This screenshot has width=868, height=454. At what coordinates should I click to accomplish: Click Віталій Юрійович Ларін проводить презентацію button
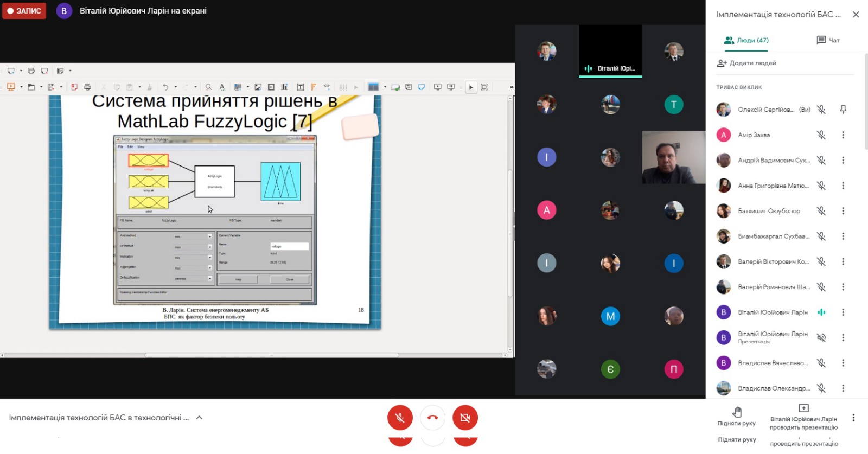click(803, 418)
